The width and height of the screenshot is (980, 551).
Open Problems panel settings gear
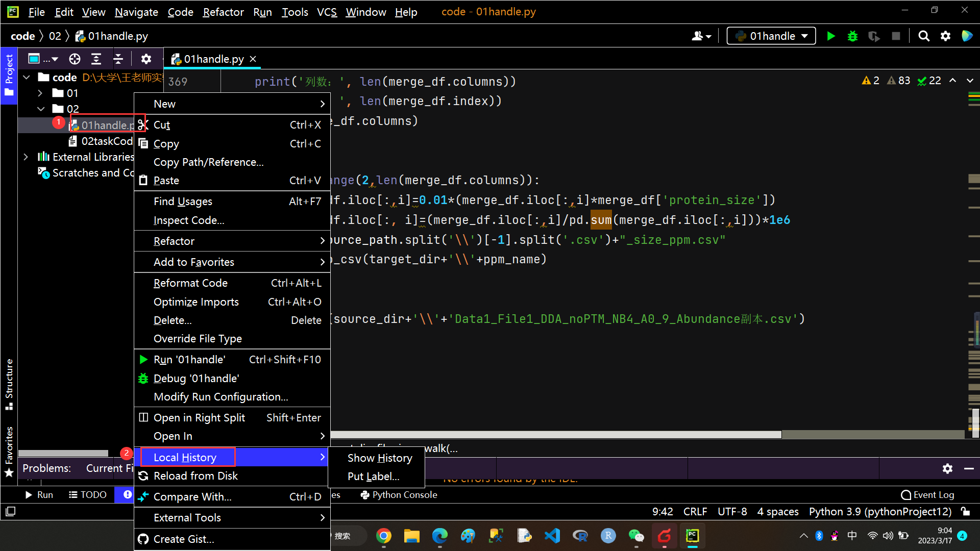click(x=947, y=468)
